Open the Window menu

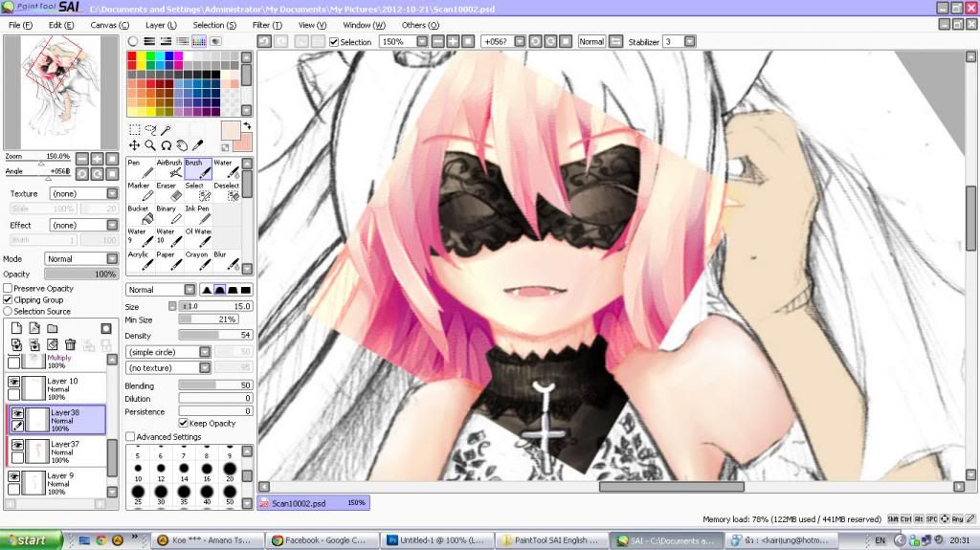[x=364, y=25]
